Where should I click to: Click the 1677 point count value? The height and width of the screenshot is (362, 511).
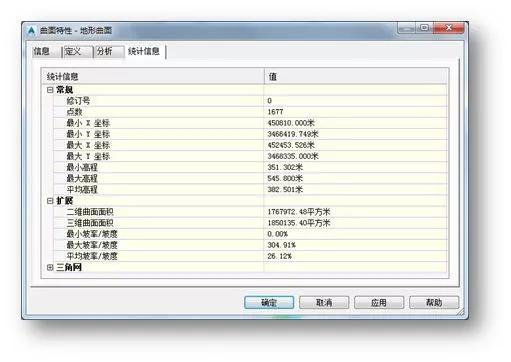pos(275,112)
